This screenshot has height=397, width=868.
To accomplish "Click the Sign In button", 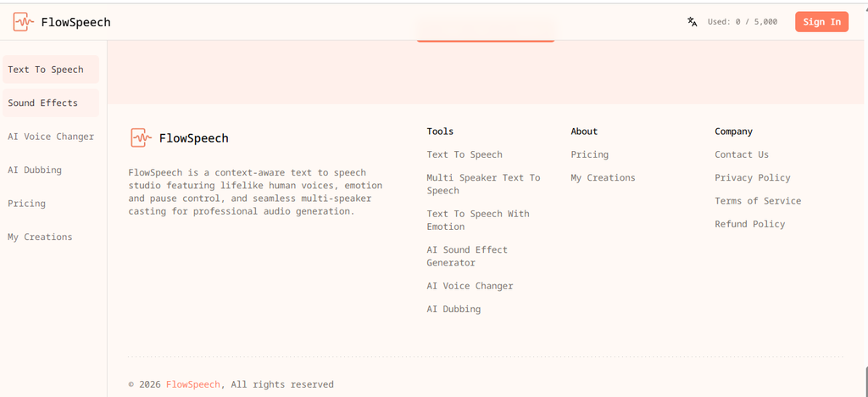I will 821,21.
